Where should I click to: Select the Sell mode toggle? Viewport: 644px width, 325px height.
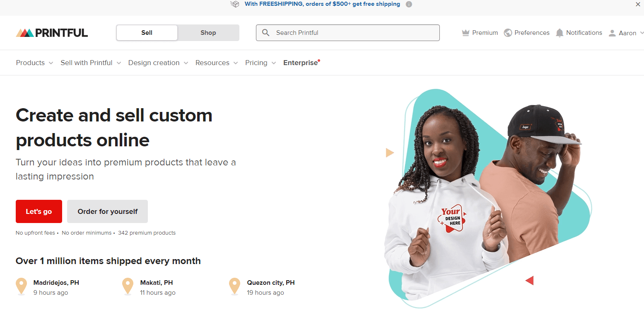tap(147, 33)
